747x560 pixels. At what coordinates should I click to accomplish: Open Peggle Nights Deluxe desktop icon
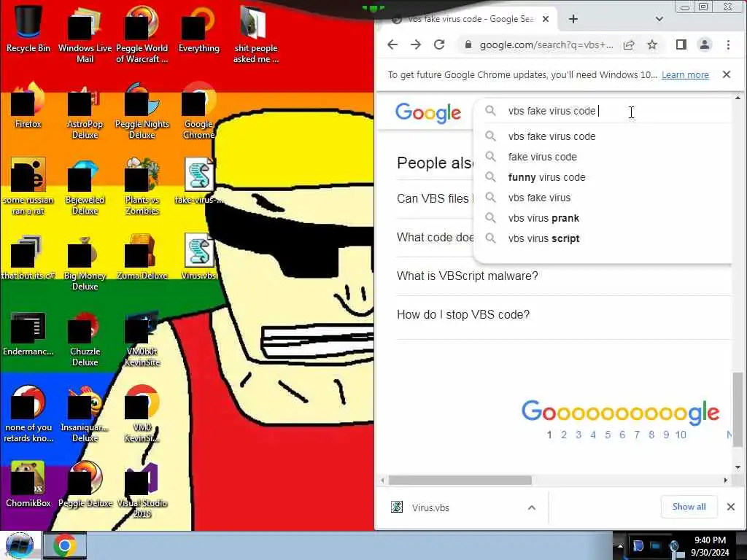point(142,111)
